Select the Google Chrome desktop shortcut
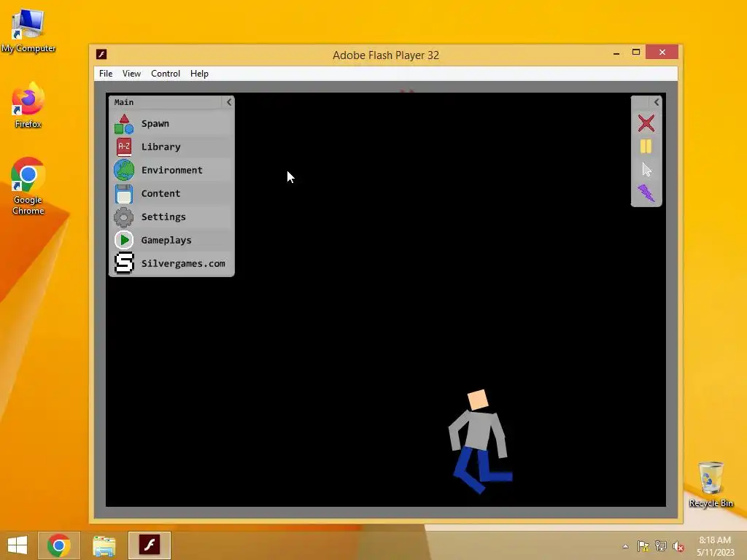The width and height of the screenshot is (747, 560). (28, 186)
